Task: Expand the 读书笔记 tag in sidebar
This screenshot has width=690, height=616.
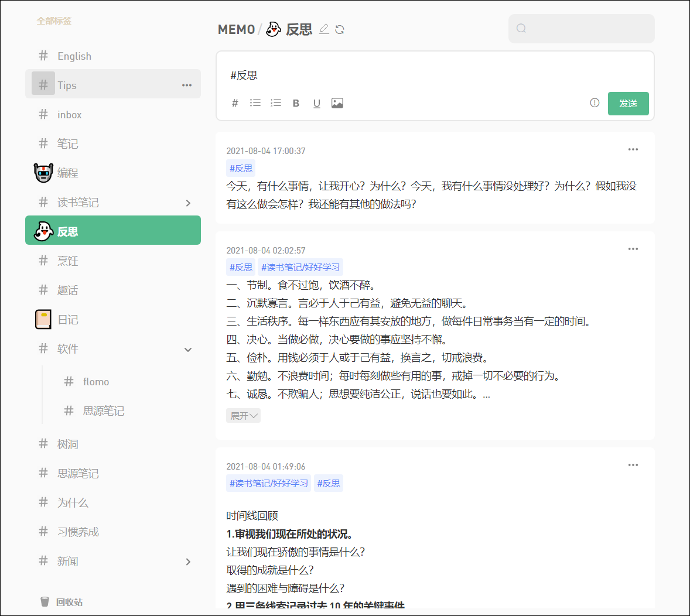Action: (x=188, y=203)
